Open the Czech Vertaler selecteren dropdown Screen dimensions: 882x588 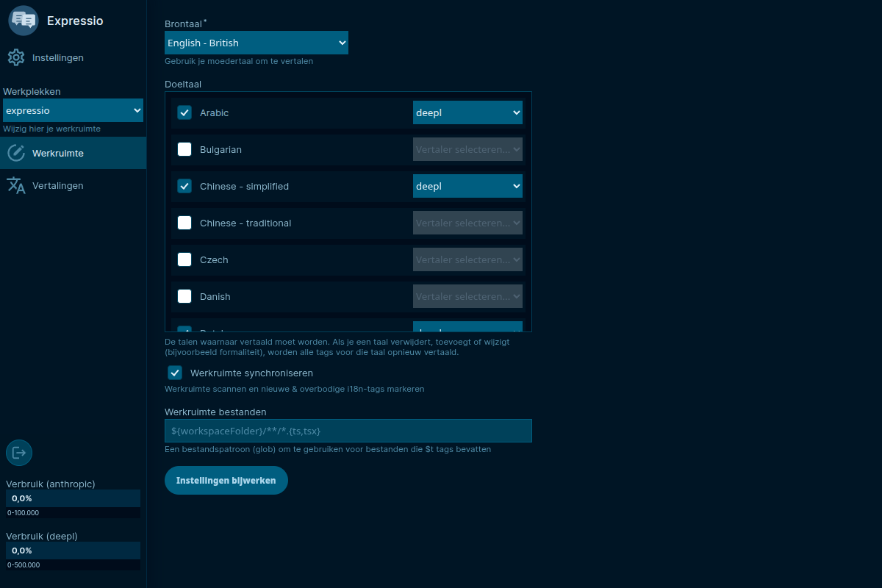point(467,259)
